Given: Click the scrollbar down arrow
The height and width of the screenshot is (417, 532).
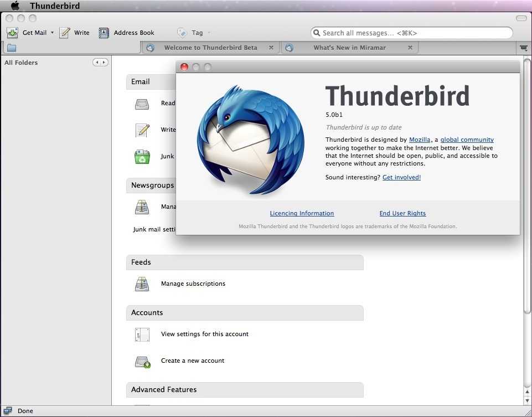Looking at the screenshot, I should (x=527, y=401).
